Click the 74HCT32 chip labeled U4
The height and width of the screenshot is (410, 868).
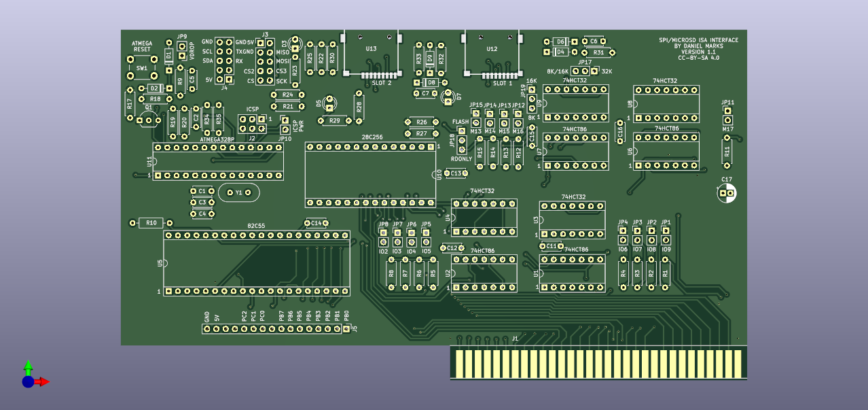pyautogui.click(x=485, y=218)
